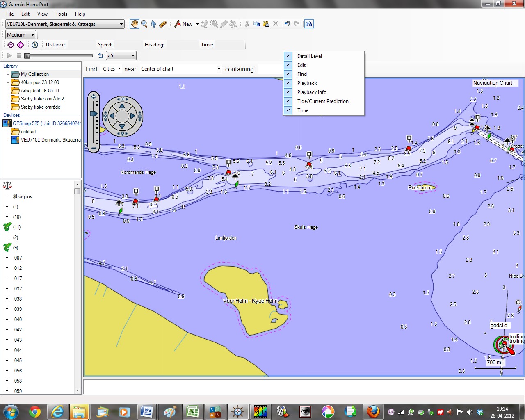The height and width of the screenshot is (420, 525).
Task: Open the Center of chart dropdown
Action: pyautogui.click(x=181, y=69)
